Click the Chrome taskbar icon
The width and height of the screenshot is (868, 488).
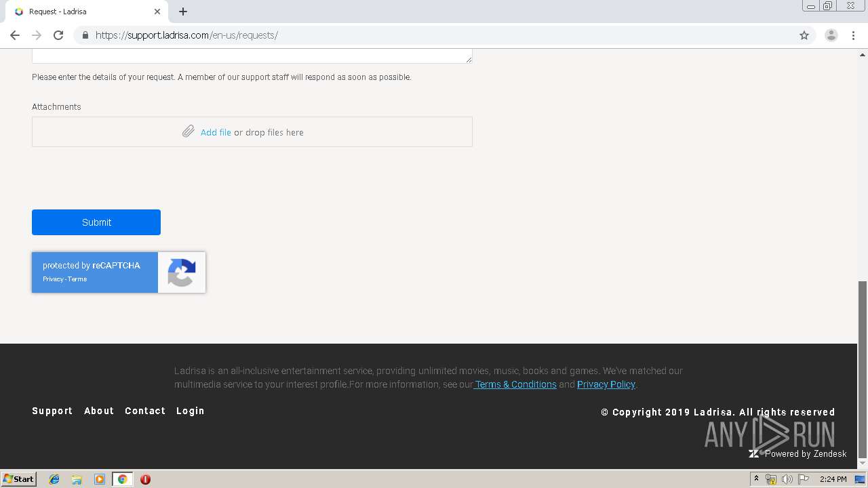(x=122, y=479)
